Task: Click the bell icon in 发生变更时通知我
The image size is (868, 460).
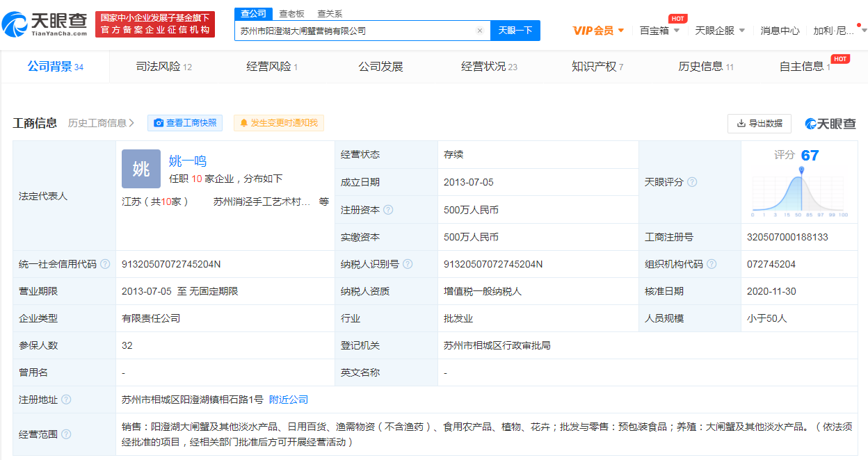Action: coord(244,123)
